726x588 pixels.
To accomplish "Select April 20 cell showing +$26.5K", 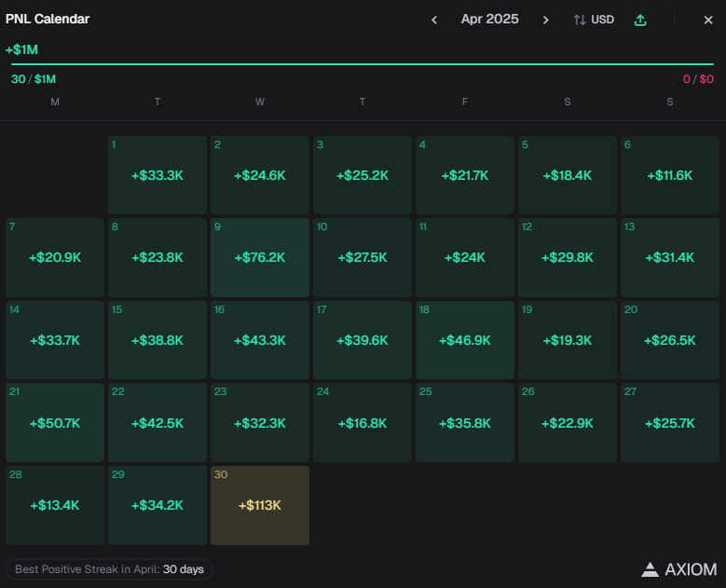I will coord(670,340).
